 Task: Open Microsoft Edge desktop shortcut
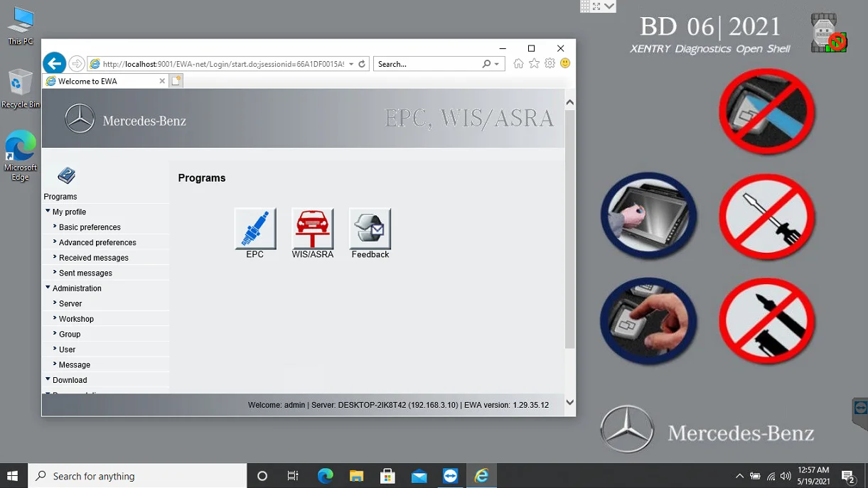click(x=20, y=156)
